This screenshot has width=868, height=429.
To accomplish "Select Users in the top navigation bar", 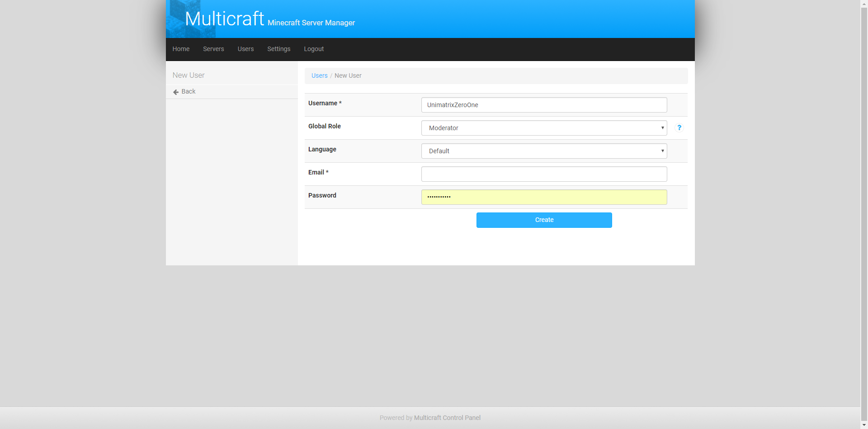I will (245, 49).
